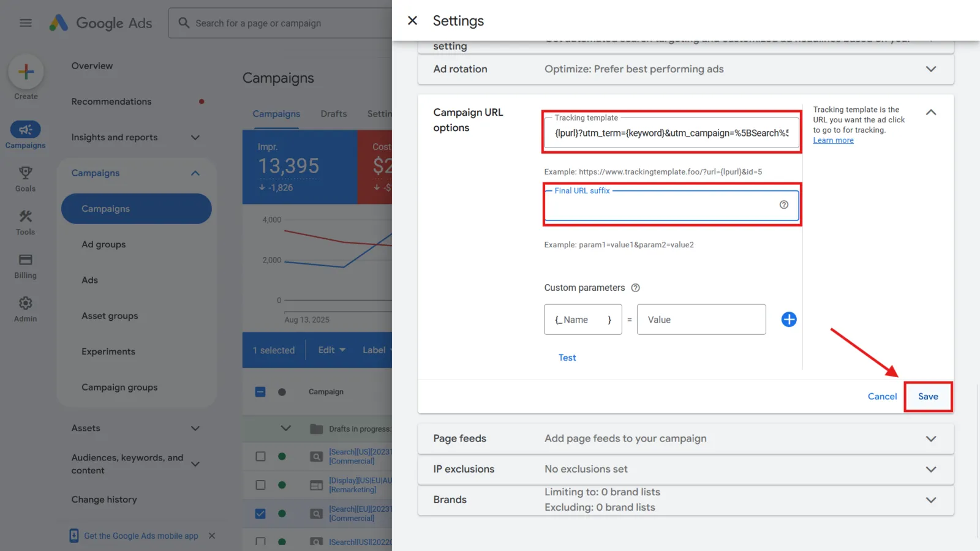The height and width of the screenshot is (551, 980).
Task: Check the [Search][US][2023] Commercial campaign checkbox
Action: click(260, 456)
